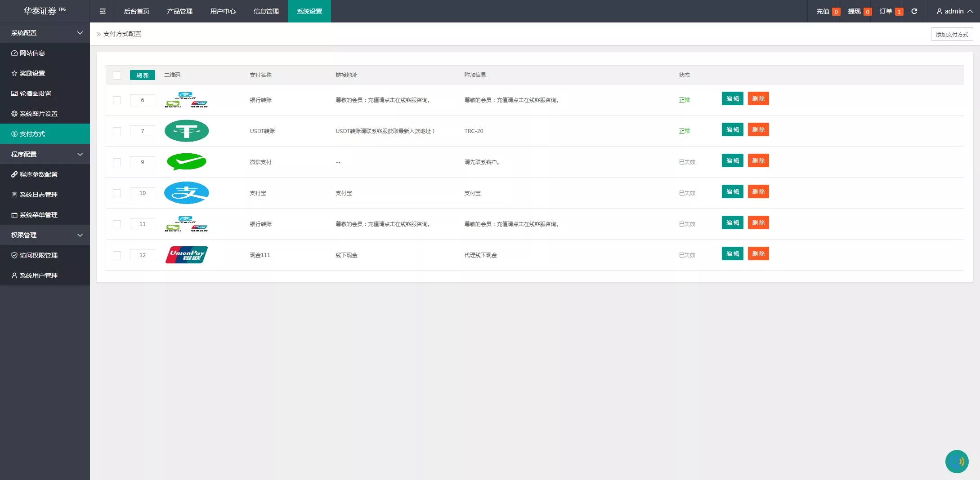The image size is (980, 480).
Task: Click the hamburger menu collapse icon
Action: pos(103,11)
